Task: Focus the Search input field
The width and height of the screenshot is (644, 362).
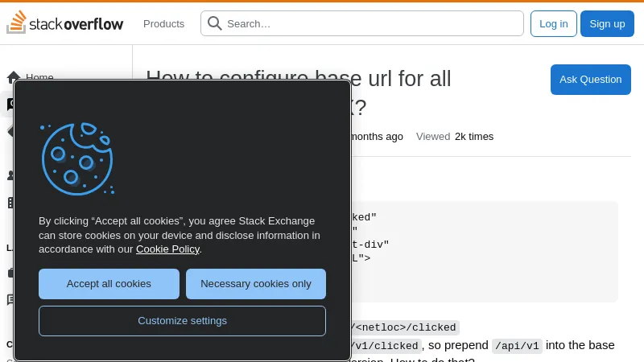Action: (370, 23)
